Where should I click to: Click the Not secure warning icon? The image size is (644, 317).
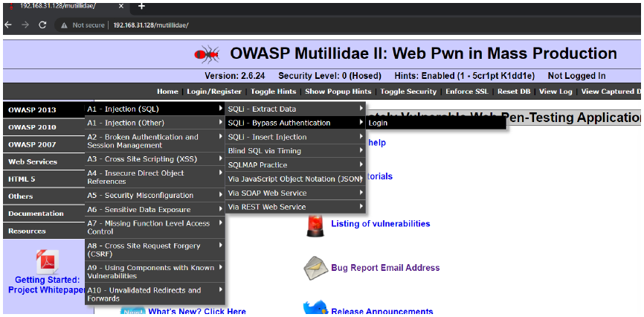(x=64, y=25)
